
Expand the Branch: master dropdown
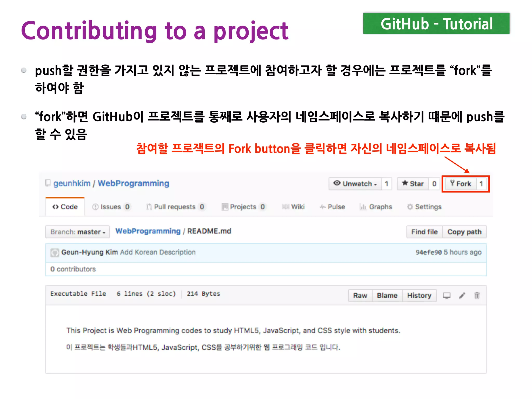(77, 232)
